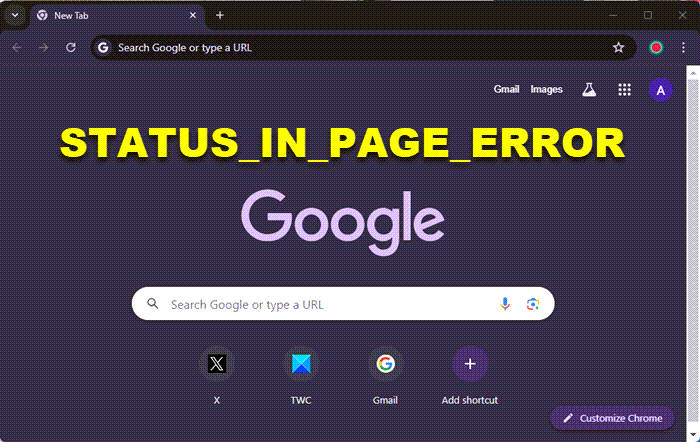Open the Google account avatar A
Viewport: 700px width, 442px height.
(x=661, y=90)
